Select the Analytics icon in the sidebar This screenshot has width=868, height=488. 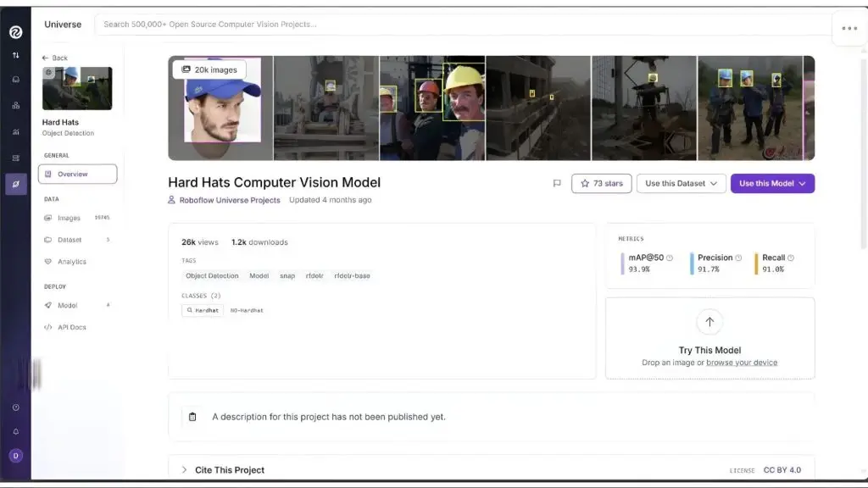(49, 261)
